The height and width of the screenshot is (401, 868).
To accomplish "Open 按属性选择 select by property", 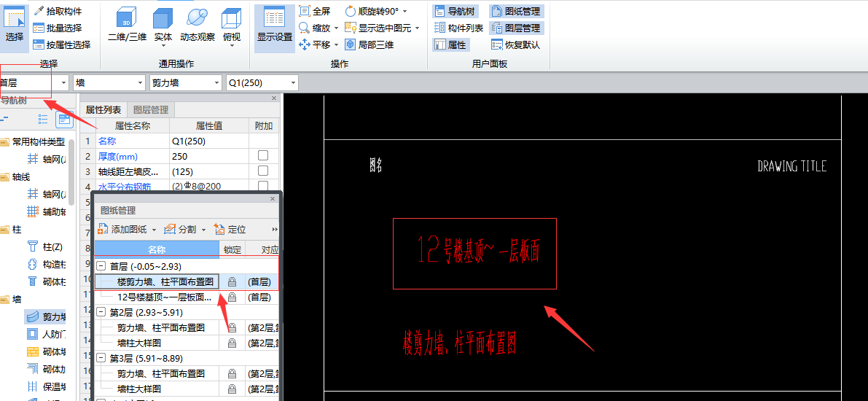I will pos(61,45).
